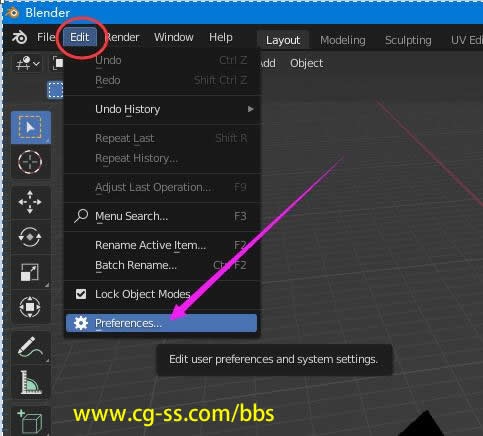This screenshot has height=436, width=483.
Task: Close the open Edit menu
Action: tap(79, 37)
